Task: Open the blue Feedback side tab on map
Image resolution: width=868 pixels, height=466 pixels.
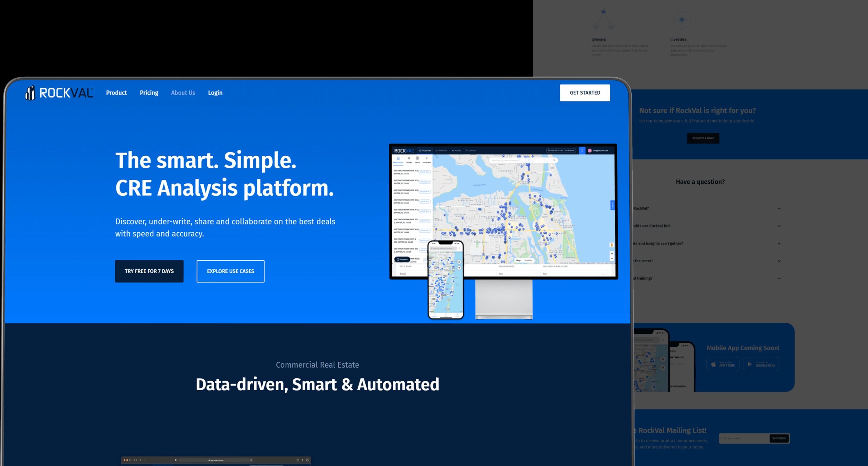Action: [x=613, y=205]
